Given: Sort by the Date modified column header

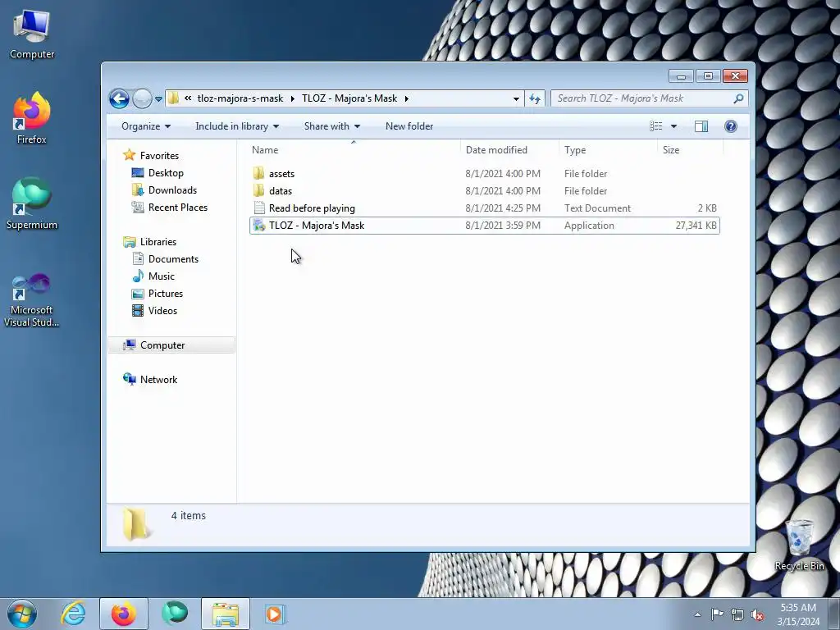Looking at the screenshot, I should (x=509, y=150).
